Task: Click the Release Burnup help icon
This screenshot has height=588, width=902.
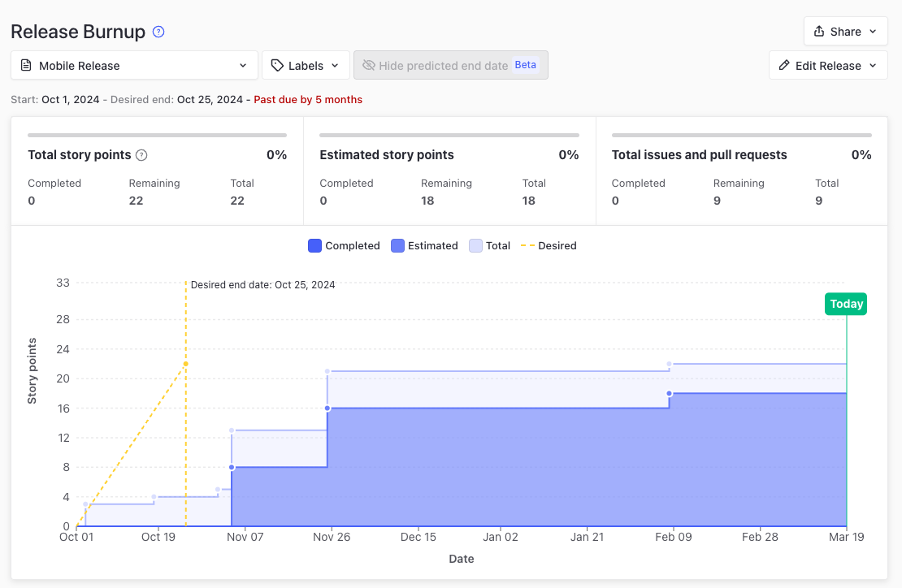Action: (159, 32)
